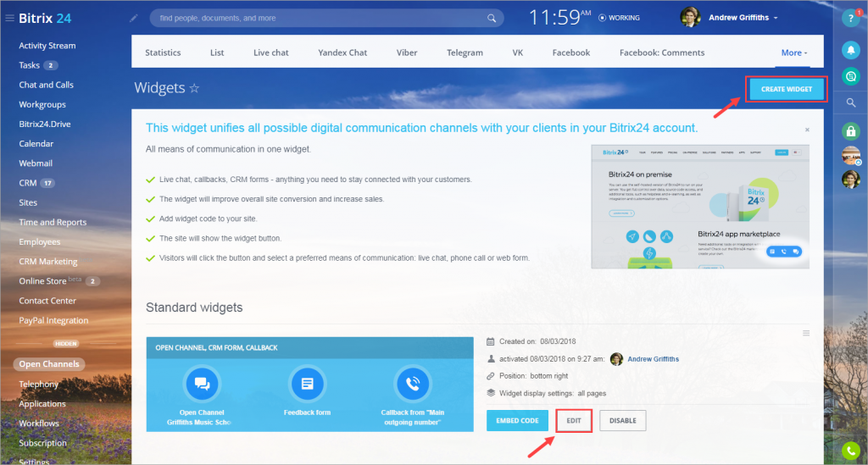
Task: Click the CREATE WIDGET button
Action: click(x=786, y=89)
